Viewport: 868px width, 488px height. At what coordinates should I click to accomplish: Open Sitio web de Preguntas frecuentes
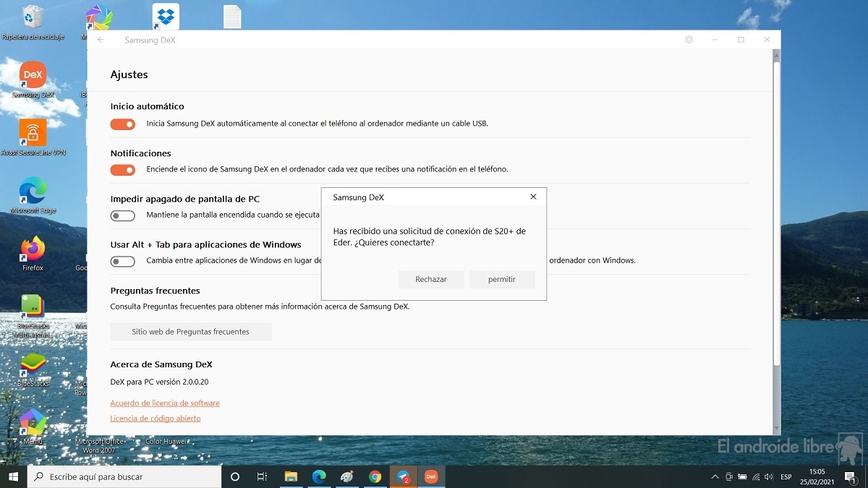click(x=191, y=332)
